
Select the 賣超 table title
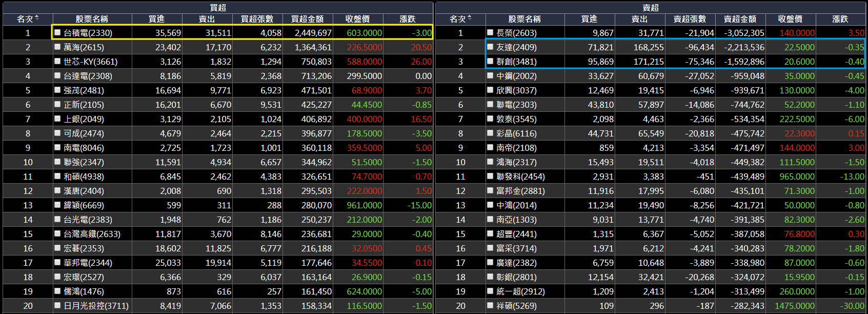tap(651, 7)
